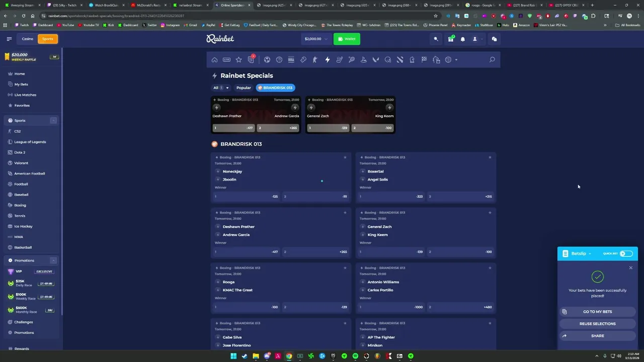Open the $20,000 Weekly Raffle banner
Image resolution: width=644 pixels, height=362 pixels.
(31, 57)
